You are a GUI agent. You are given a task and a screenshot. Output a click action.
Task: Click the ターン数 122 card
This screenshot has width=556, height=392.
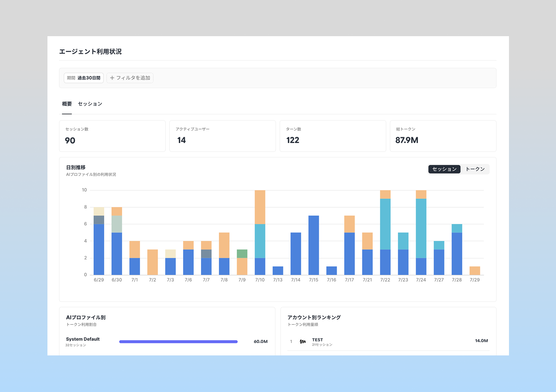333,136
